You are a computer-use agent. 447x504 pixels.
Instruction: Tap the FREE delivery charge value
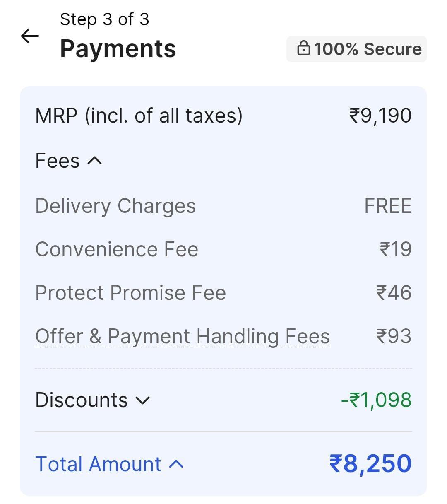[388, 206]
